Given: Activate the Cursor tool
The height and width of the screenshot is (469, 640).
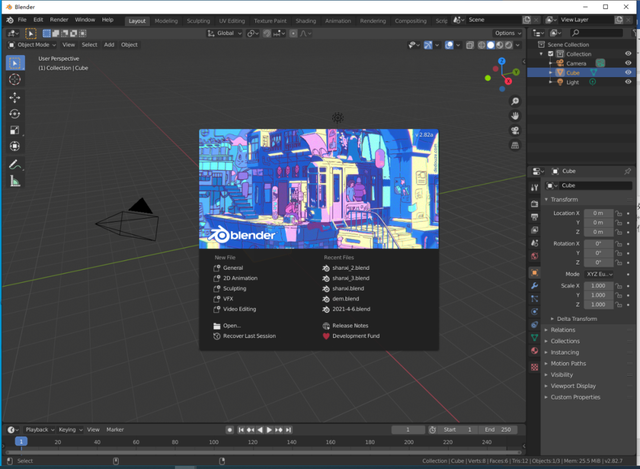Looking at the screenshot, I should (x=15, y=79).
